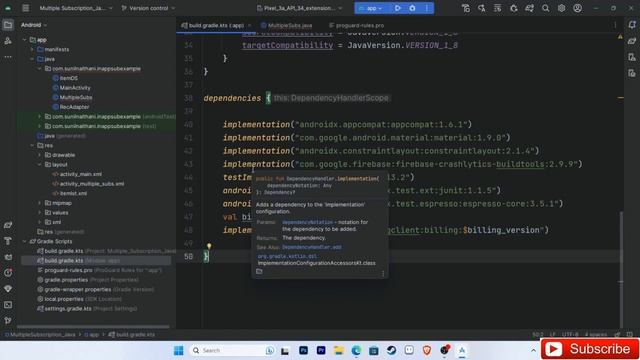Open Gradle tool window on right sidebar
640x360 pixels.
(632, 41)
